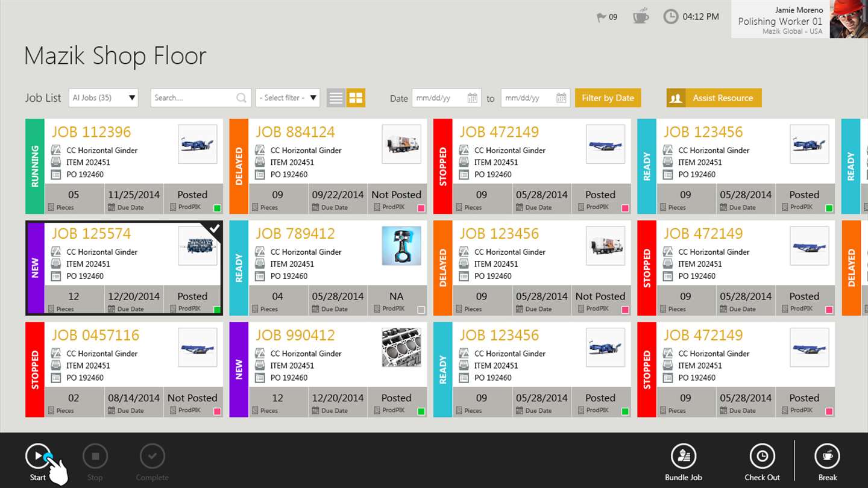
Task: Click the Break coffee cup icon in bottom bar
Action: pos(827,456)
